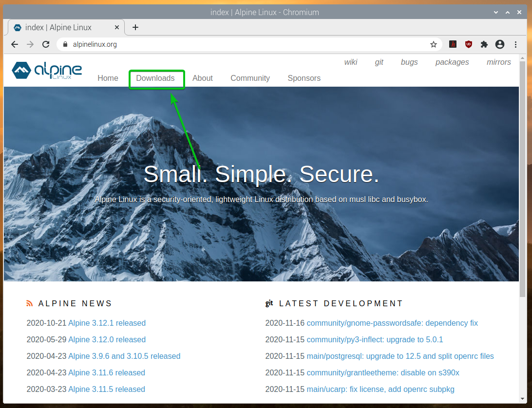Reload the Alpine Linux page
532x408 pixels.
(46, 44)
